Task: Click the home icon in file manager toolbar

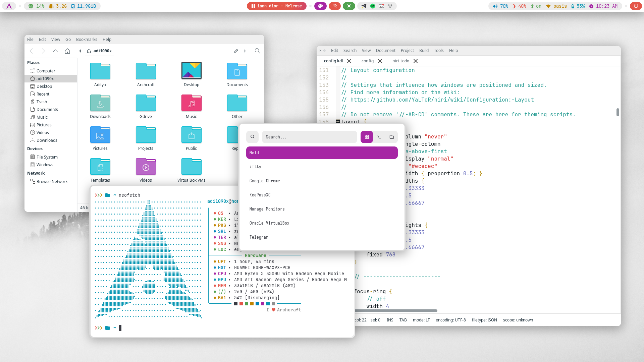Action: 67,51
